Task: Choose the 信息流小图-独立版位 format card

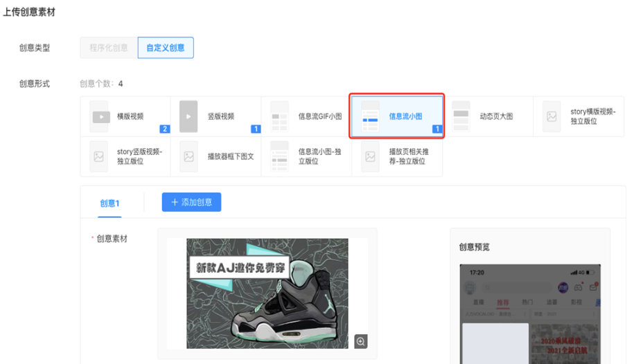Action: pos(306,156)
